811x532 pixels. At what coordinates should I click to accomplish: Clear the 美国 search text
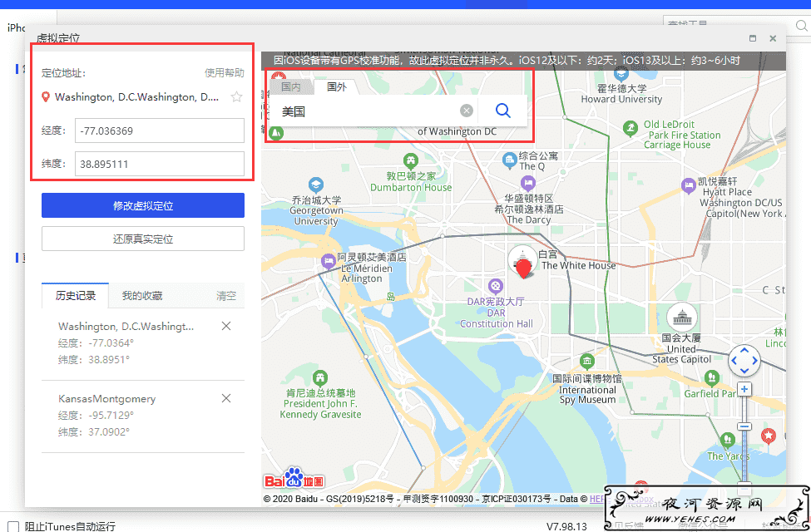pyautogui.click(x=467, y=111)
